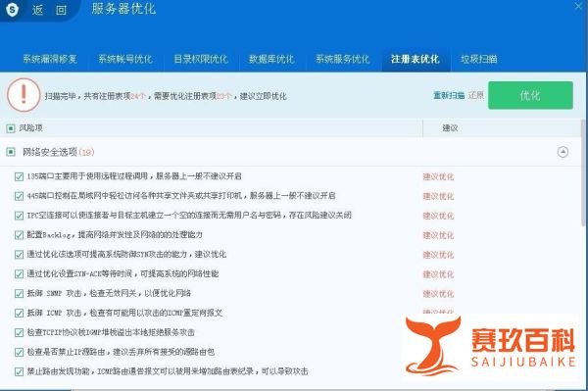The height and width of the screenshot is (391, 588).
Task: Open the 目录权限优化 tab
Action: coord(201,59)
